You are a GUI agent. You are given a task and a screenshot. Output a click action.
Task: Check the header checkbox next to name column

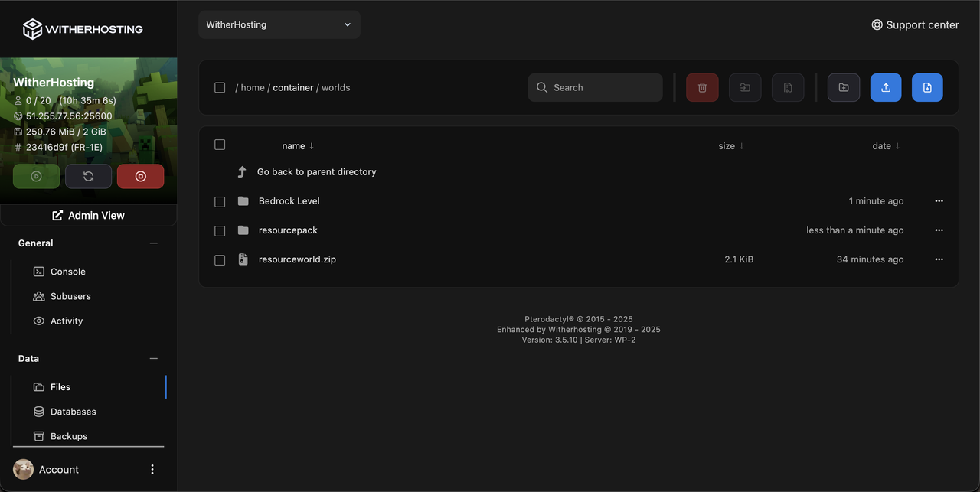coord(220,145)
